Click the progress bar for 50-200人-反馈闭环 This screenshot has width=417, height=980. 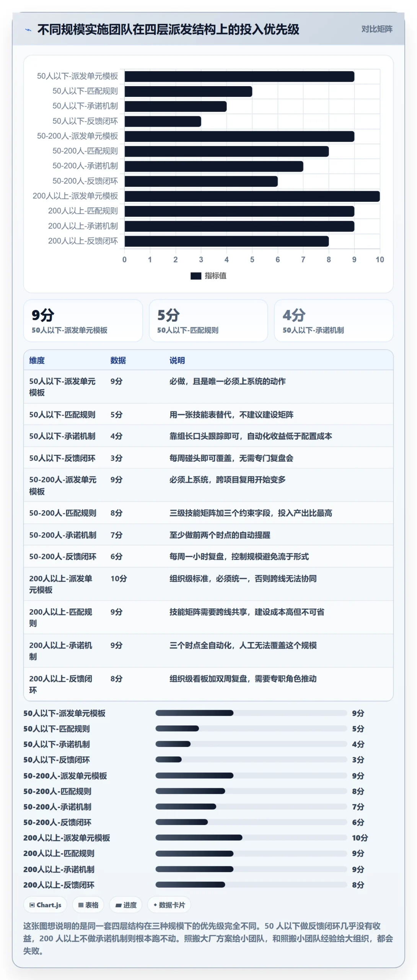[x=251, y=822]
